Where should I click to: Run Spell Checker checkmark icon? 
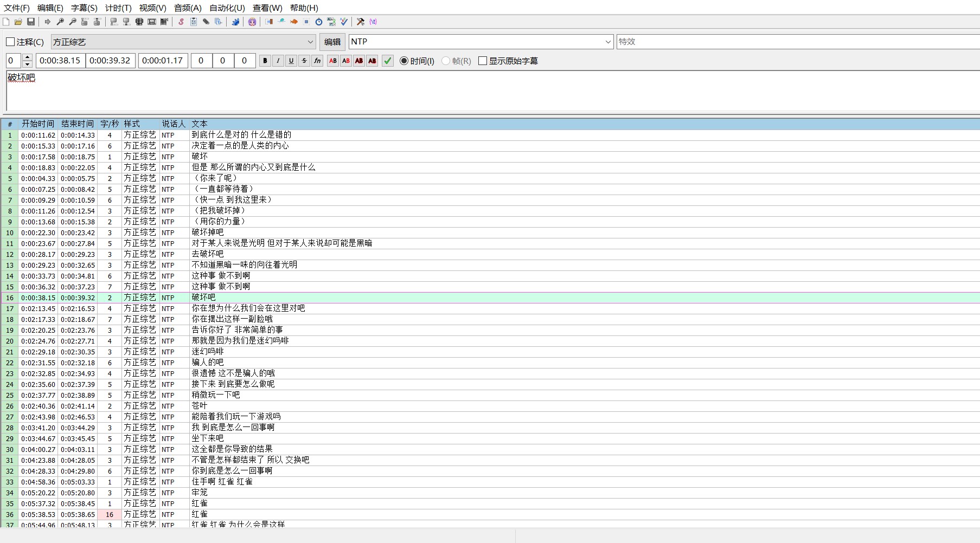click(344, 22)
